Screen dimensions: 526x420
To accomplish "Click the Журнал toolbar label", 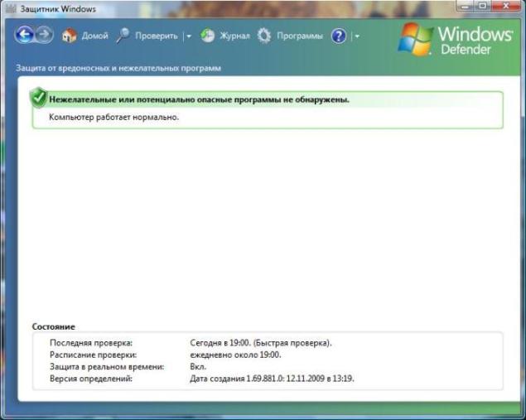I will (x=234, y=36).
